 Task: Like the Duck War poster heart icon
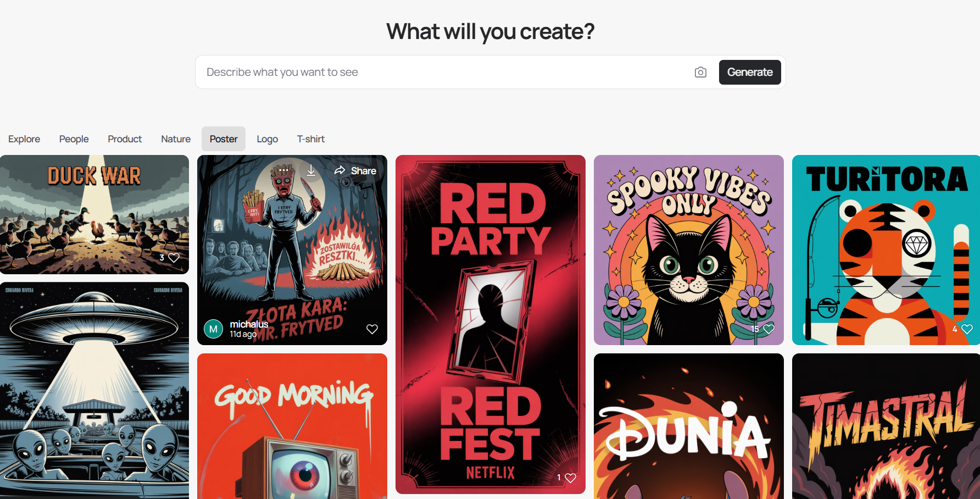[174, 257]
